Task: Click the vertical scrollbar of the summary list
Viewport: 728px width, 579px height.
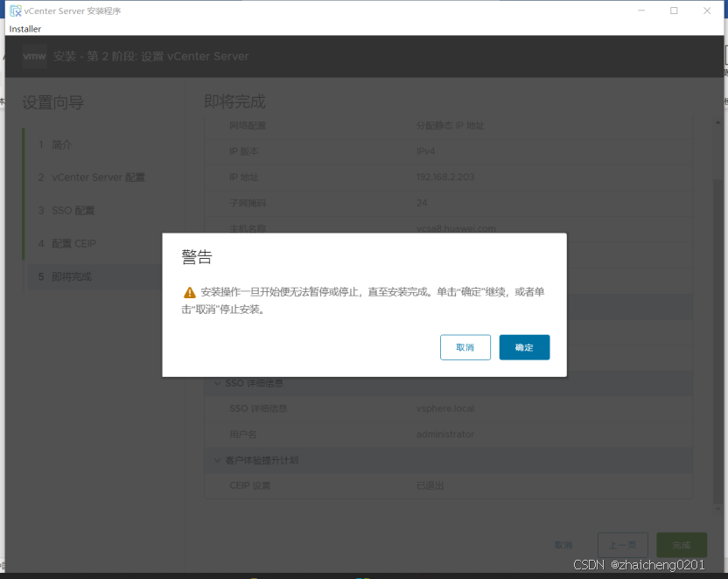Action: tap(717, 341)
